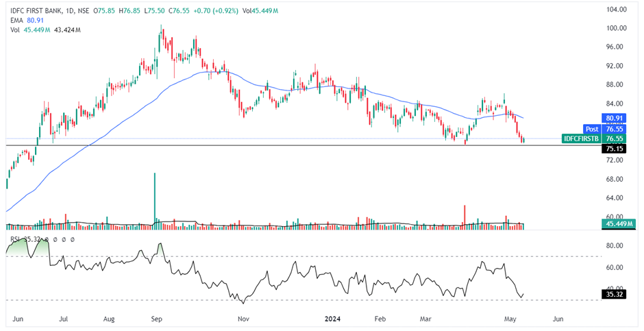
Task: Click the Nov label on time axis
Action: pos(242,319)
